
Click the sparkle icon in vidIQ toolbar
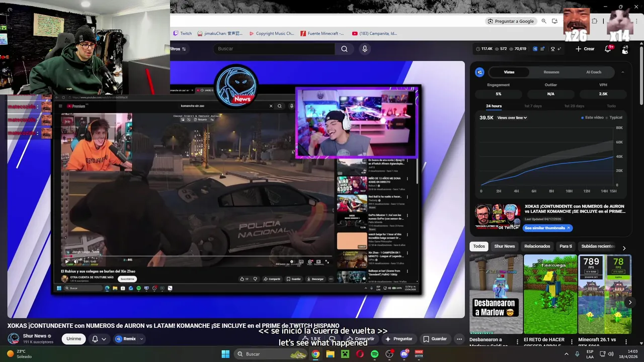pyautogui.click(x=559, y=49)
